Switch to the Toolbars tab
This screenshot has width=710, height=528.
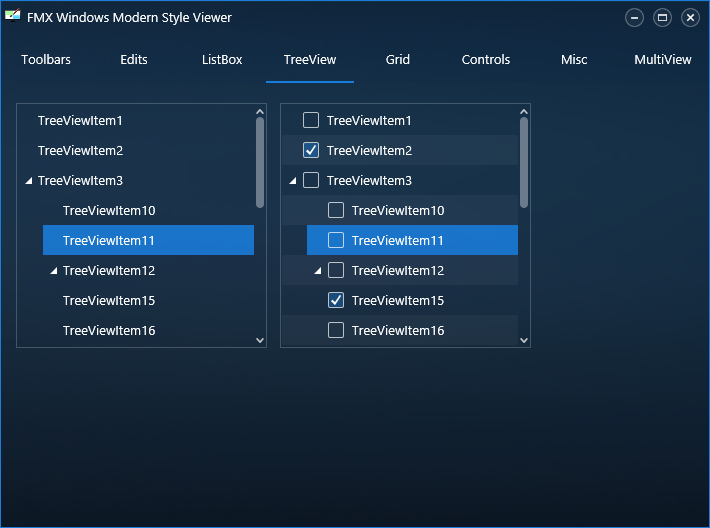click(46, 60)
